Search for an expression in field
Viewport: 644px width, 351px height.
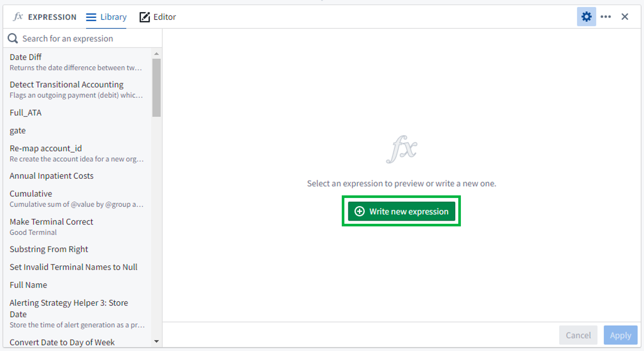click(82, 38)
